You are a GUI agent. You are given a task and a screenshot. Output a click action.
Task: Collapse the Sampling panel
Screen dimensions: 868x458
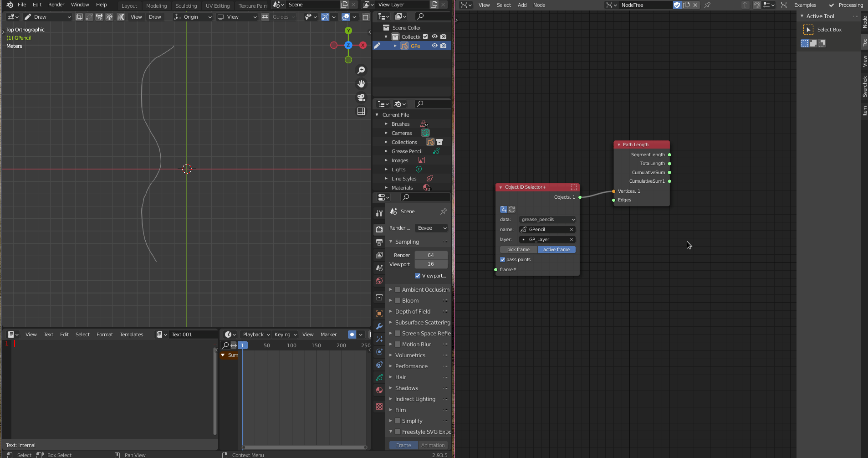391,242
